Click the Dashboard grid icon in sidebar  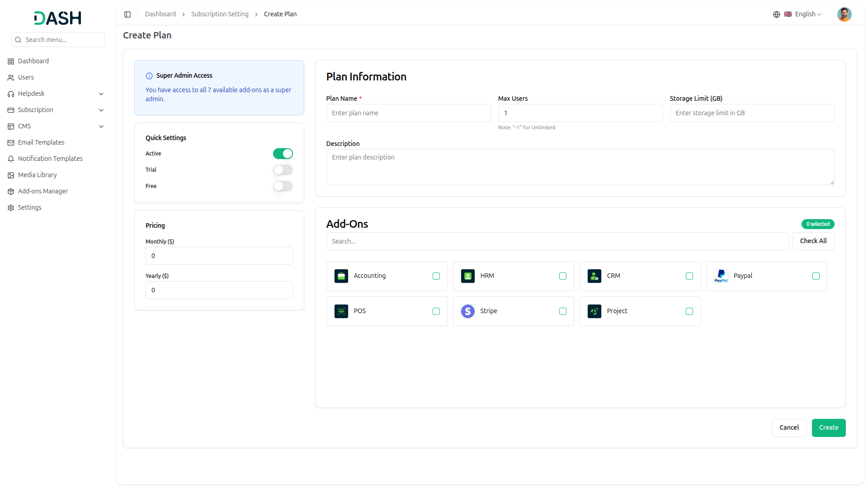(x=11, y=61)
